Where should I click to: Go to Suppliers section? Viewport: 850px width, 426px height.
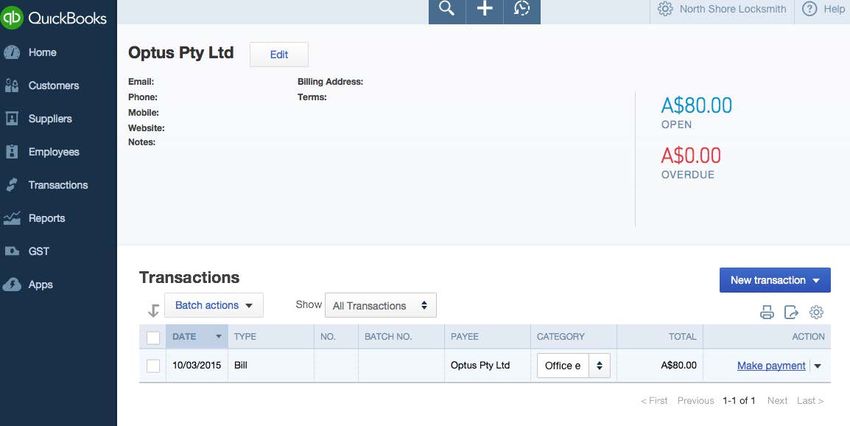50,119
